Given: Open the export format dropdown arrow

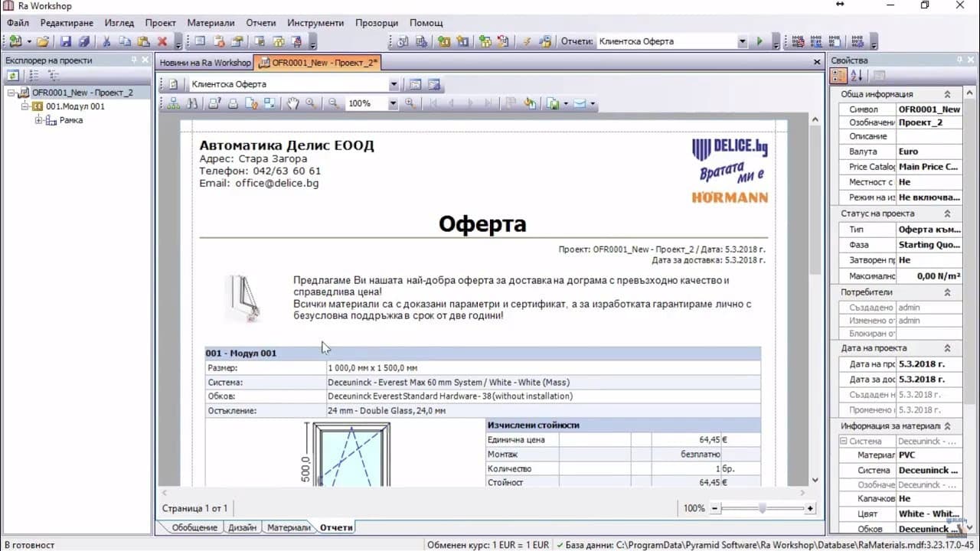Looking at the screenshot, I should [x=565, y=103].
